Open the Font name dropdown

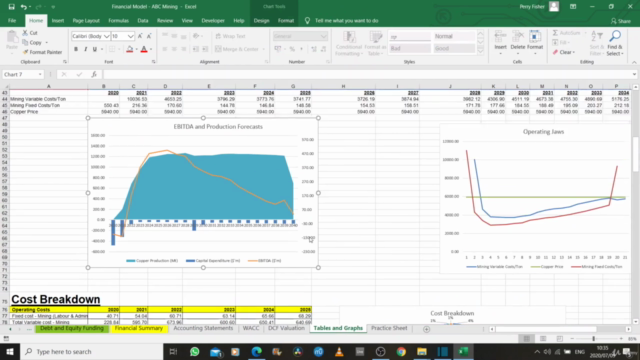coord(107,36)
